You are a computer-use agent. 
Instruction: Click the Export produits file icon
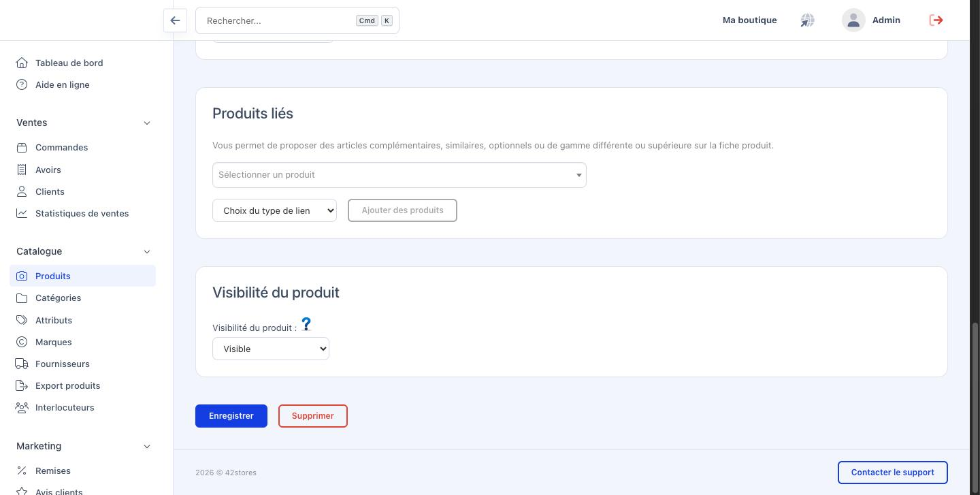pos(22,385)
